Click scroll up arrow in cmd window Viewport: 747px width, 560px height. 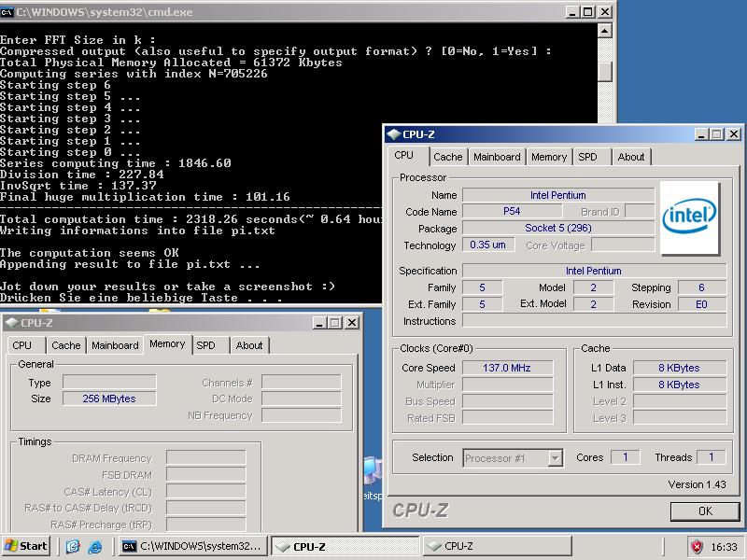(x=604, y=32)
